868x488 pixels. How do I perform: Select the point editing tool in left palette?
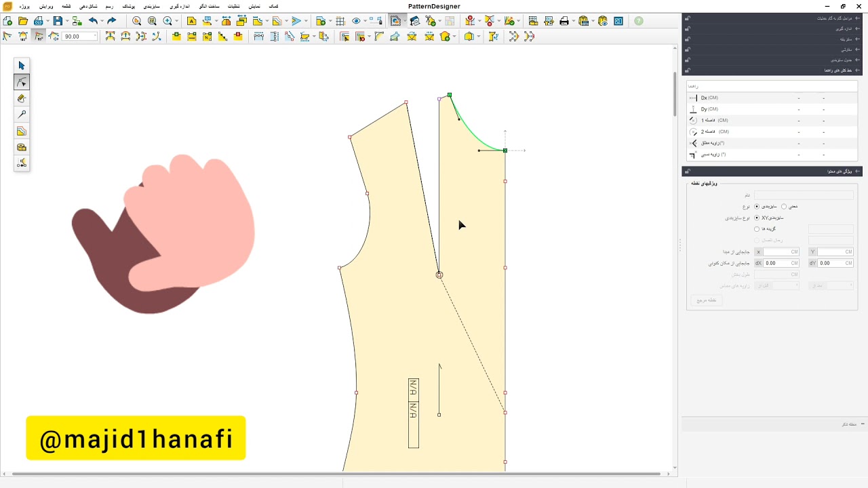(22, 82)
